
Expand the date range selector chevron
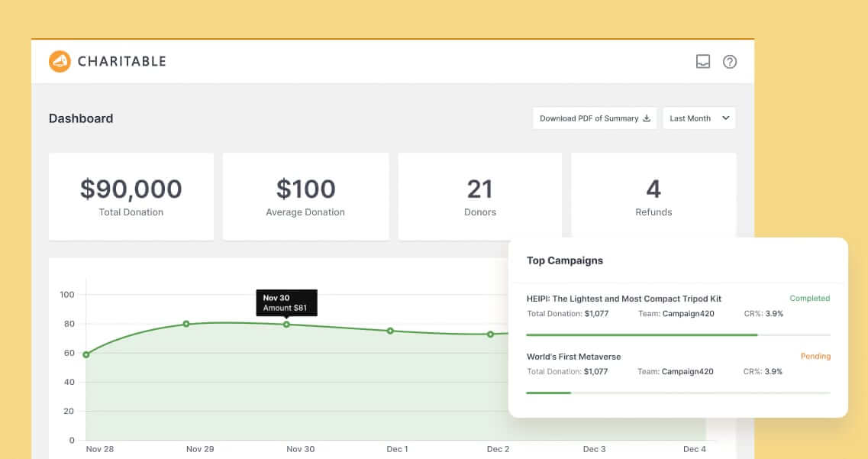(725, 118)
